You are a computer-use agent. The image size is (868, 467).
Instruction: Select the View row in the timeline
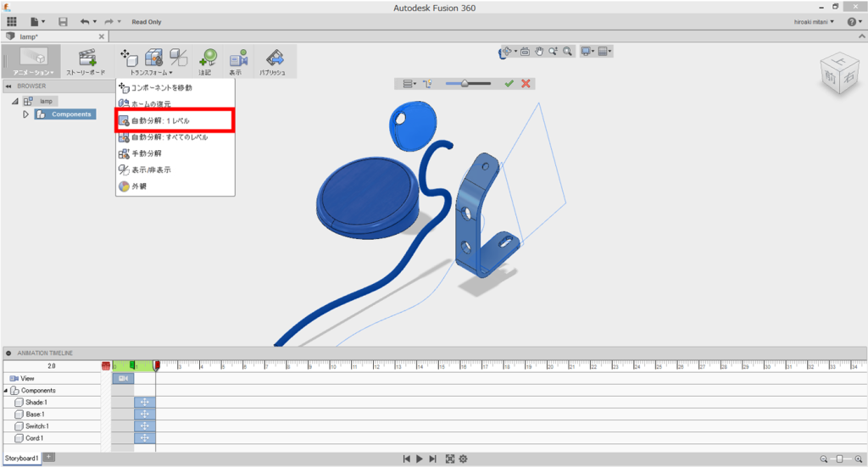pyautogui.click(x=52, y=379)
